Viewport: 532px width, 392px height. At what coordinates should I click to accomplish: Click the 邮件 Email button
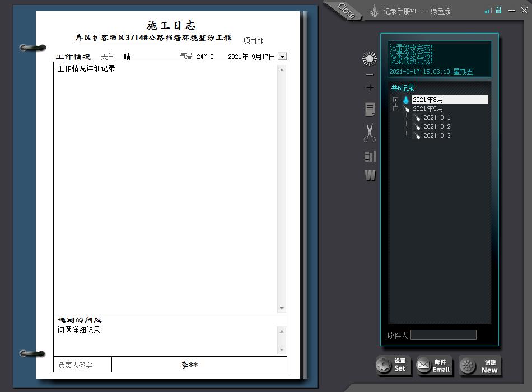point(434,366)
